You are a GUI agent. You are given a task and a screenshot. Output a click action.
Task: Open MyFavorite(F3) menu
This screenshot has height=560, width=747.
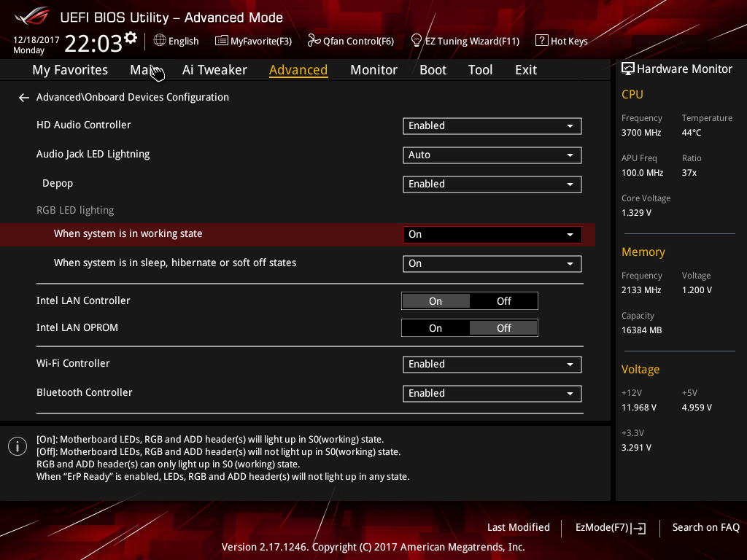point(253,41)
